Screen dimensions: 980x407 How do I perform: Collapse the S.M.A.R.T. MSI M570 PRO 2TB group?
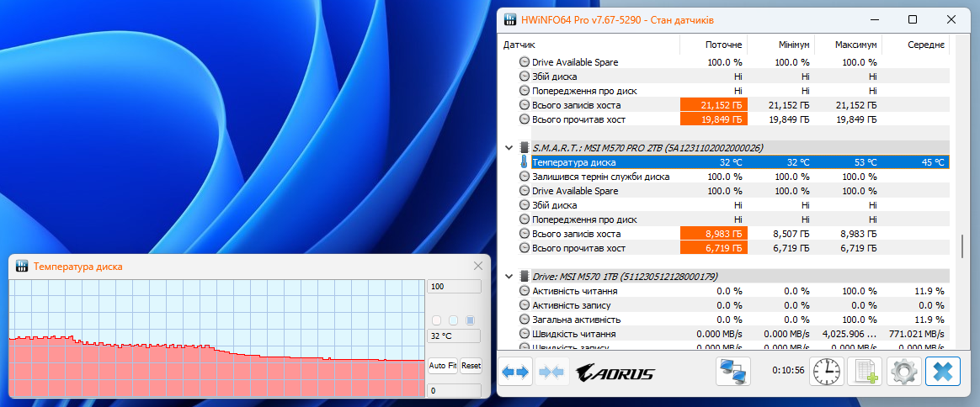click(509, 148)
